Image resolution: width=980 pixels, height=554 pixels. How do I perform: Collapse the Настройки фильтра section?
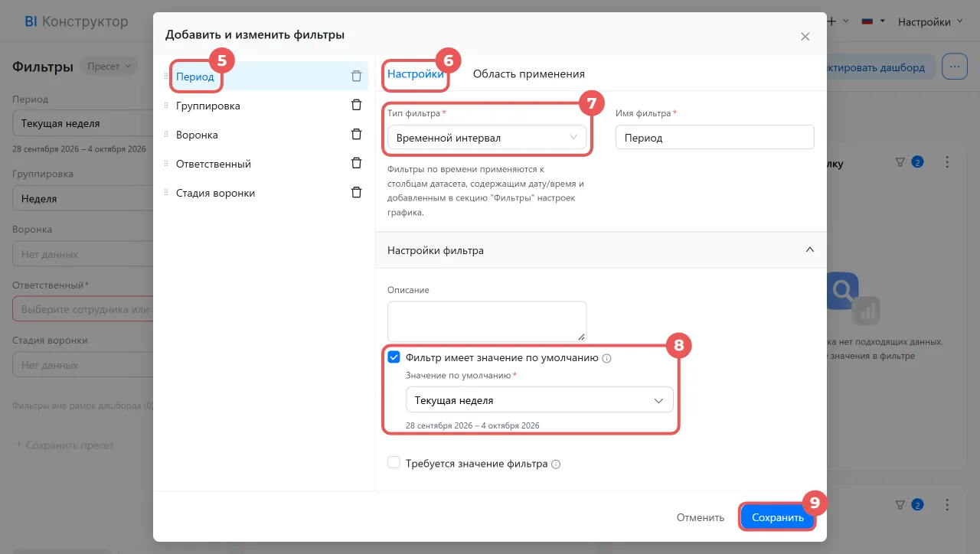[x=810, y=250]
